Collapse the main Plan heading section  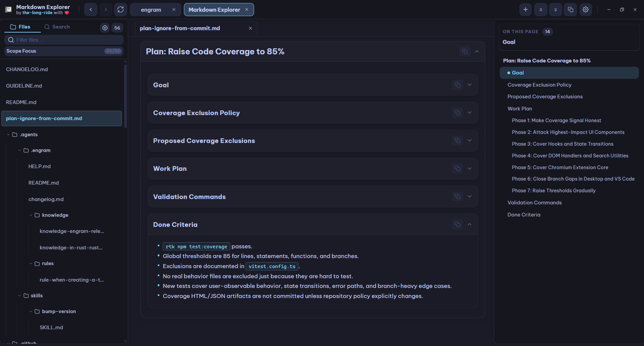point(477,51)
